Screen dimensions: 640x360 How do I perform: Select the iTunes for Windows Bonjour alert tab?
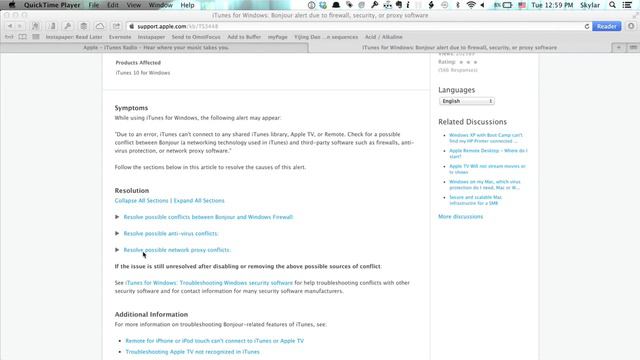pyautogui.click(x=460, y=48)
